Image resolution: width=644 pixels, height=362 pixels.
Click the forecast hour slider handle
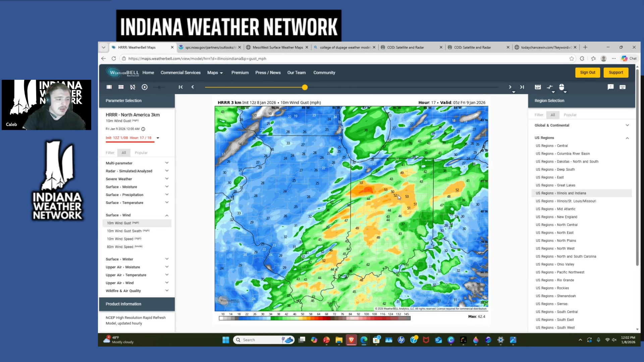[305, 87]
